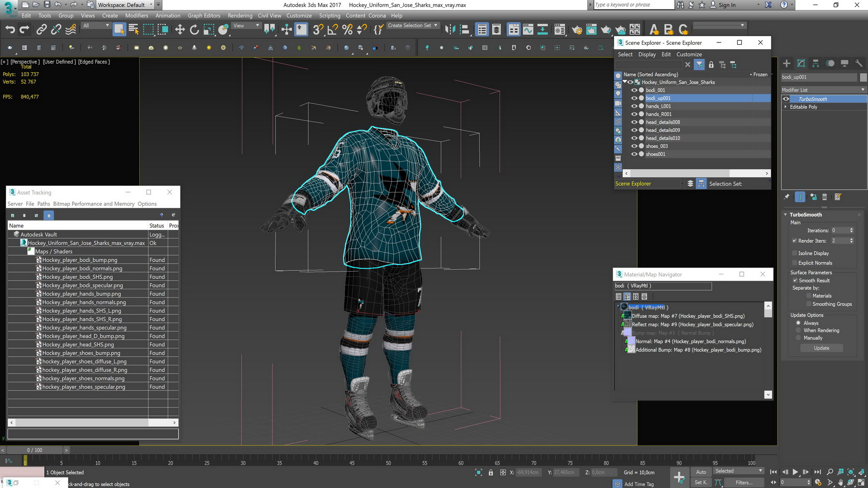Click lock icon in Scene Explorer toolbar
The image size is (868, 488).
click(x=711, y=65)
